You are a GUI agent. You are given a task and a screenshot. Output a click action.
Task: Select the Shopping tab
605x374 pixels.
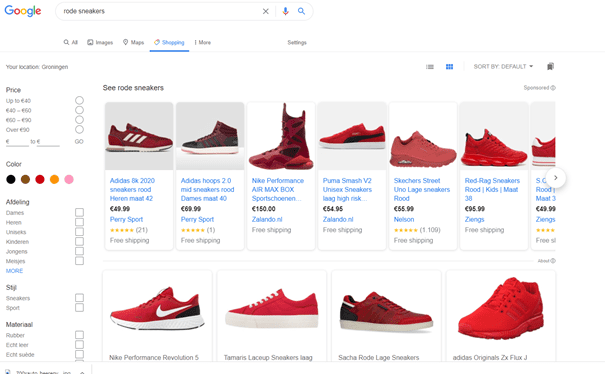169,42
